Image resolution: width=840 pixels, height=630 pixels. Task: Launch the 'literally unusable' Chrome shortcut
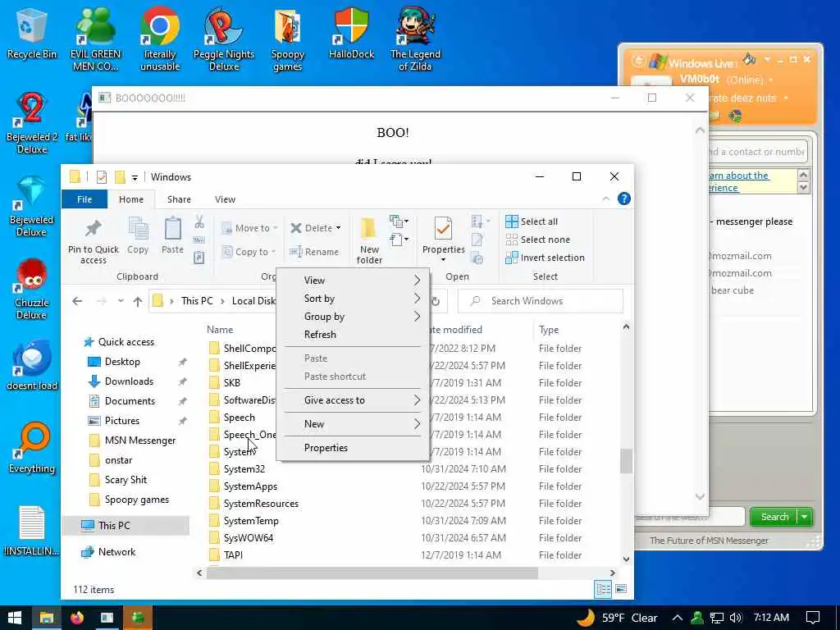pos(160,39)
